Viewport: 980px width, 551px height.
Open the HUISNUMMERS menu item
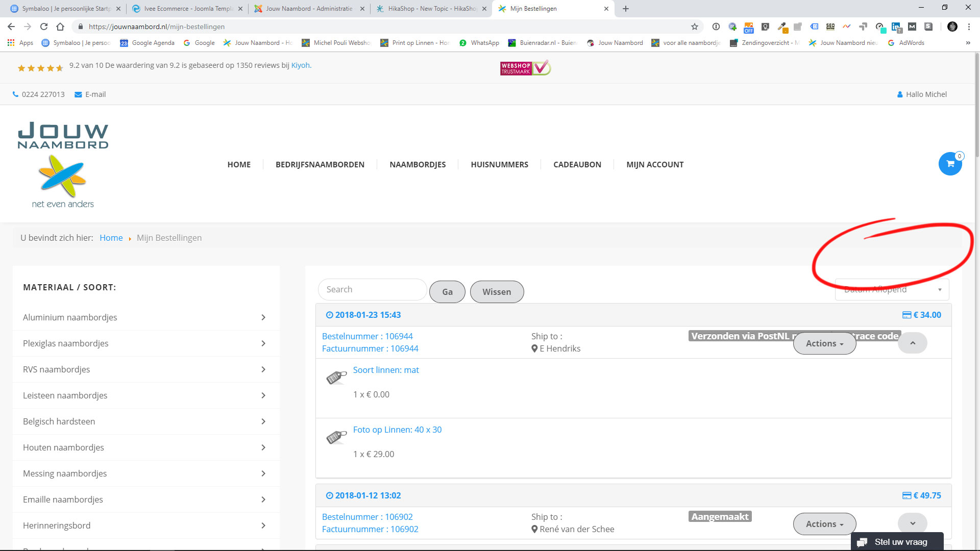tap(499, 164)
